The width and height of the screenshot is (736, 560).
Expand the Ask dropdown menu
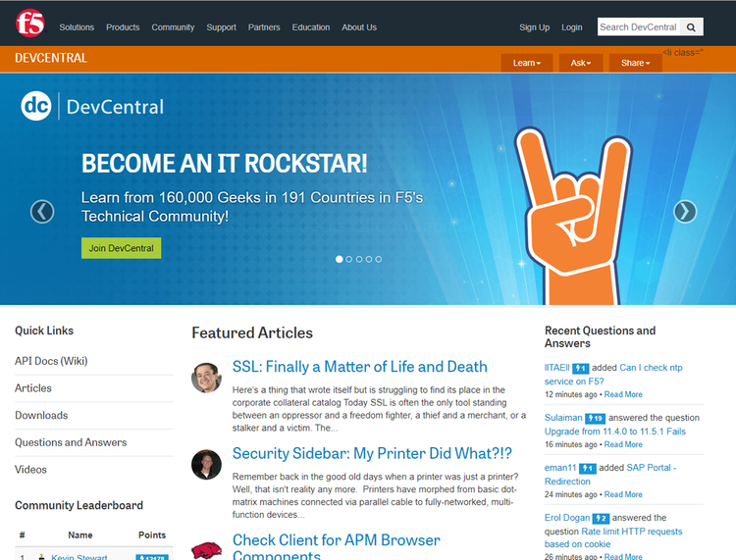581,63
